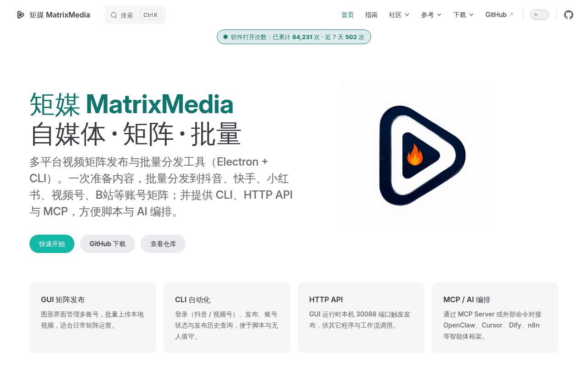Expand the 下载 dropdown menu
The height and width of the screenshot is (368, 588).
pyautogui.click(x=463, y=15)
